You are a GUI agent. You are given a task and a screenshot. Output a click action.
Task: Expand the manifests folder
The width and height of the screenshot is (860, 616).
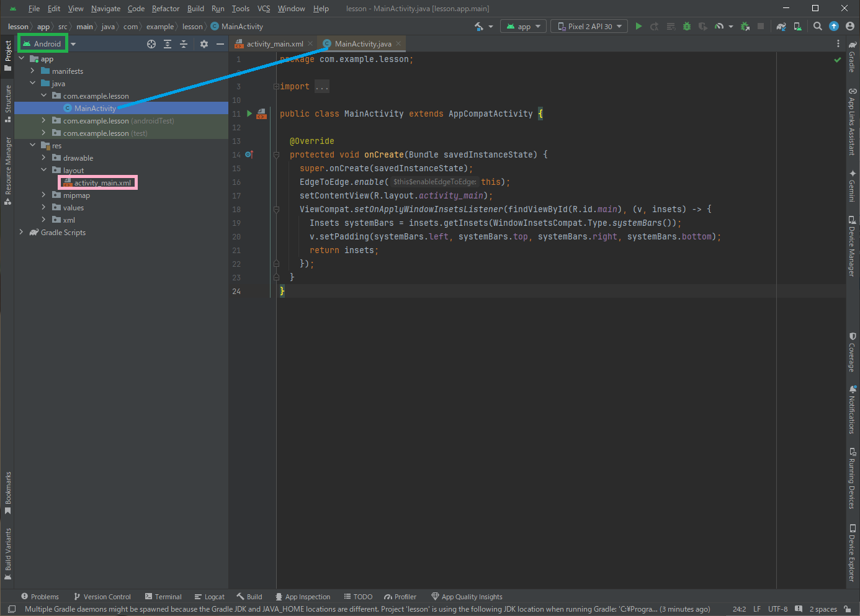(32, 71)
